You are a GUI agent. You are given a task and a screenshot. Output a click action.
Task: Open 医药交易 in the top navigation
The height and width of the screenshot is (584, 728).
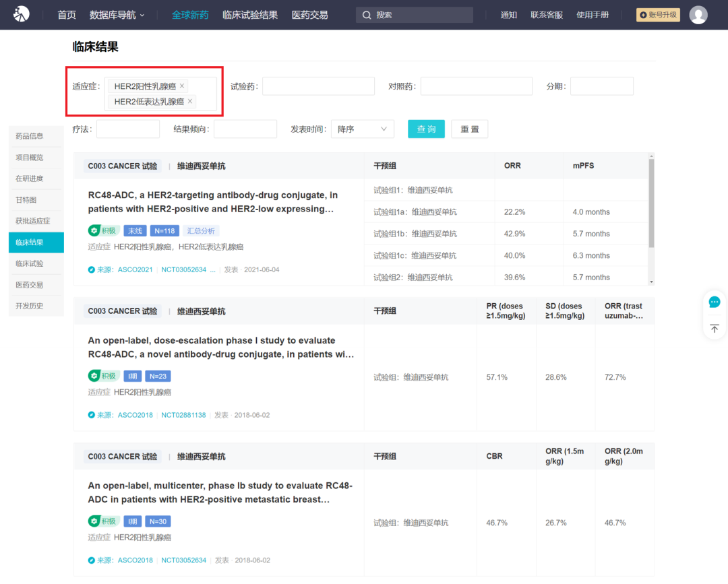tap(309, 15)
